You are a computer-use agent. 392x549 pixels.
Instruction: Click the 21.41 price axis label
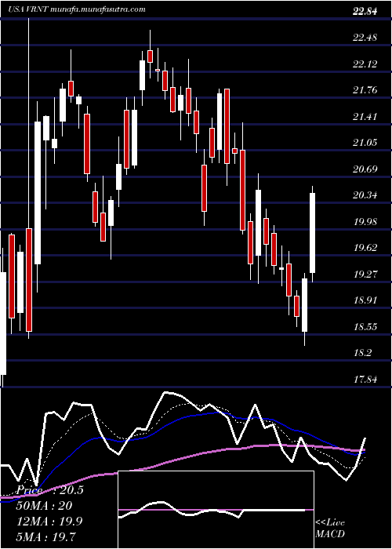(365, 116)
